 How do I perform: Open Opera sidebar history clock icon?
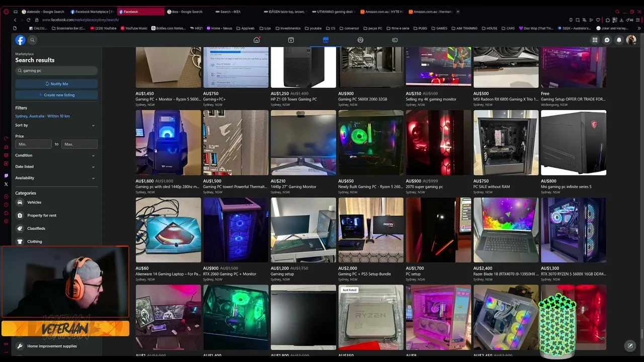click(x=6, y=205)
